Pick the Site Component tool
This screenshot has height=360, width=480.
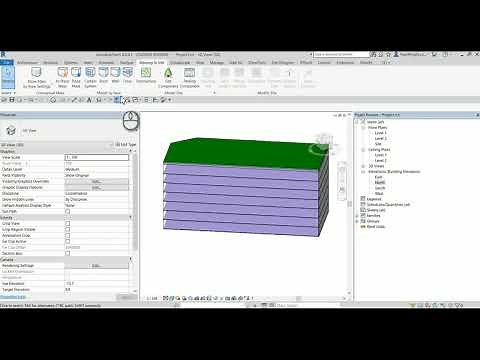tap(168, 77)
